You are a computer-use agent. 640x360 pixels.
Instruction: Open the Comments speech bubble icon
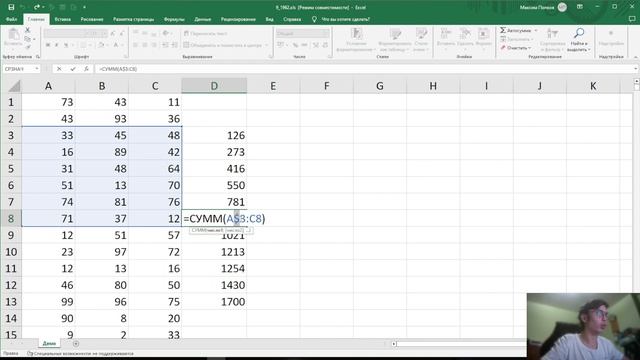632,19
